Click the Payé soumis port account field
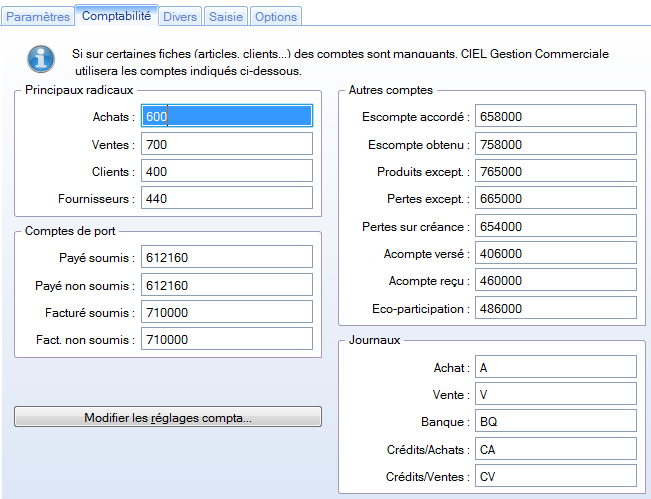The width and height of the screenshot is (651, 499). 227,257
